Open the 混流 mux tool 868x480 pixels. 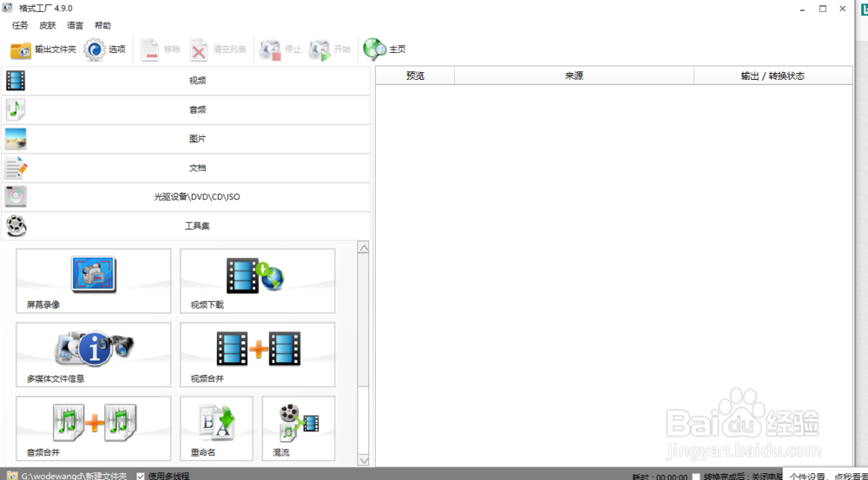299,428
